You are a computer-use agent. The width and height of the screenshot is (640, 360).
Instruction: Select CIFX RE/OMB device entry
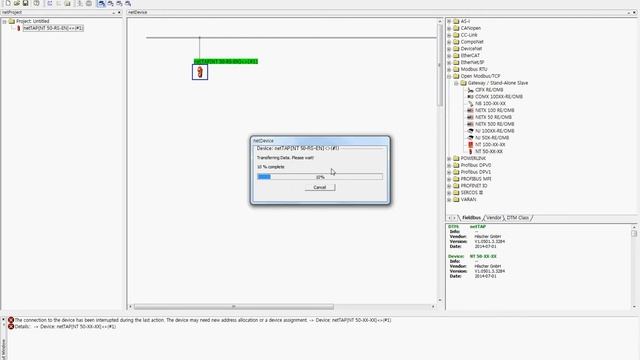[489, 90]
